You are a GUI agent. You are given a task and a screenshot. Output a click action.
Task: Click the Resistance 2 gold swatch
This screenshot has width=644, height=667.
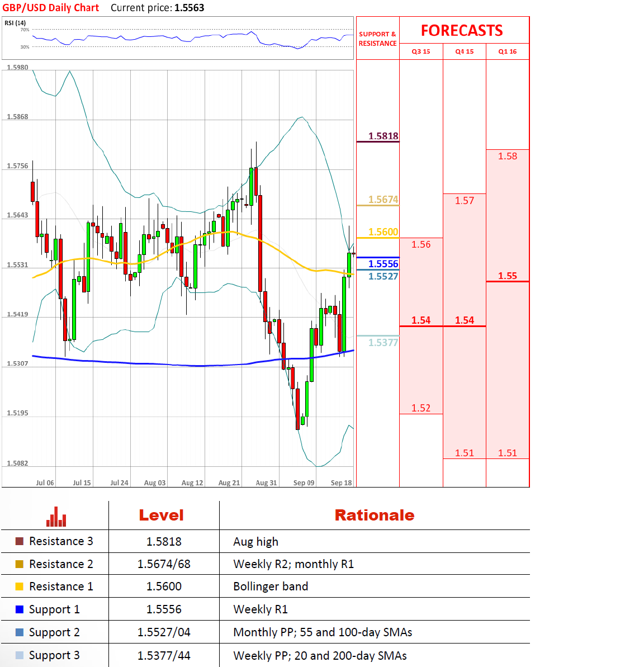coord(19,564)
